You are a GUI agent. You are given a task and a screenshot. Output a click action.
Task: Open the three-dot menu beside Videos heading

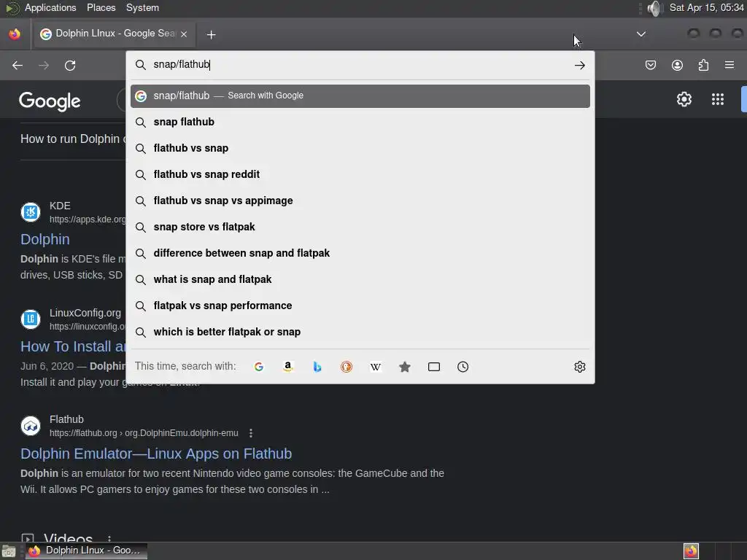[x=109, y=539]
